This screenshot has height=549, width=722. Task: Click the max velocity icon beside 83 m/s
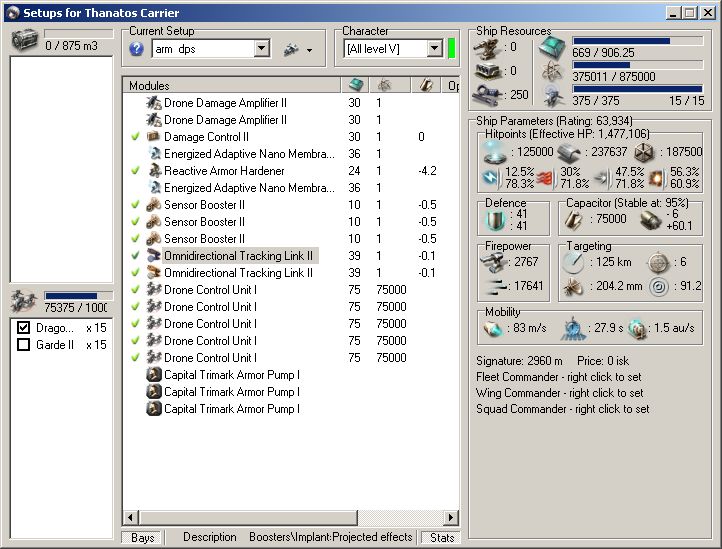coord(492,329)
